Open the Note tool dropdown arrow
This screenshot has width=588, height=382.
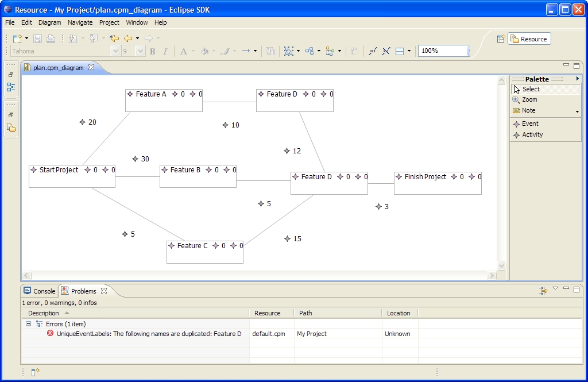577,111
